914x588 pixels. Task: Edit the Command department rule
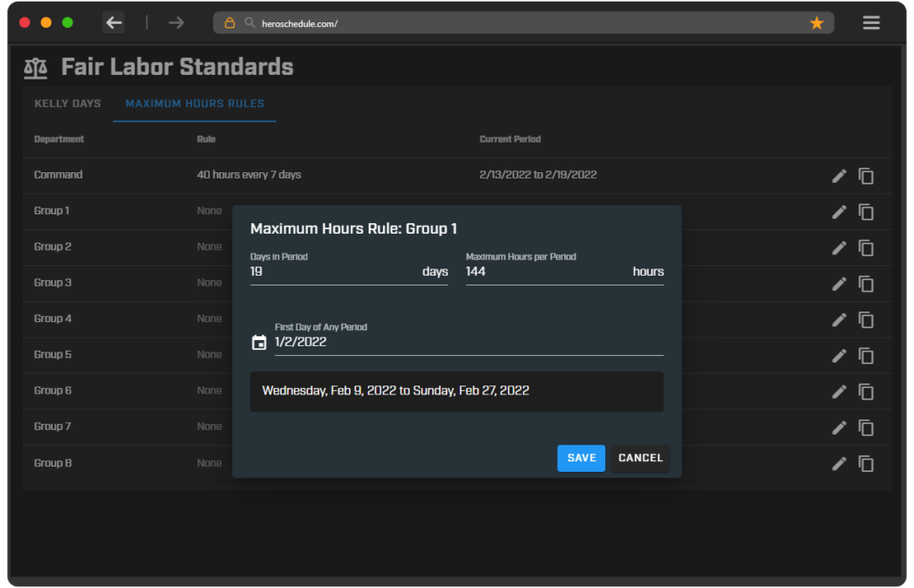[x=838, y=176]
